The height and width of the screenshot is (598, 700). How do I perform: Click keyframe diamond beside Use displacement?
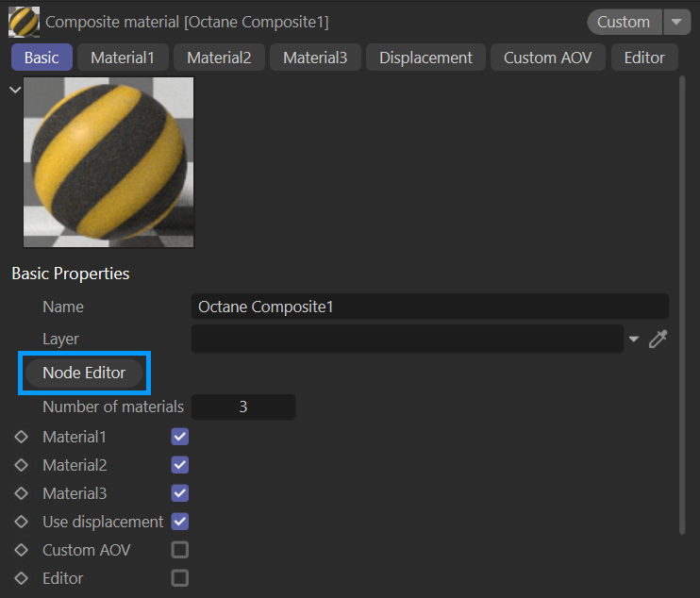[22, 522]
